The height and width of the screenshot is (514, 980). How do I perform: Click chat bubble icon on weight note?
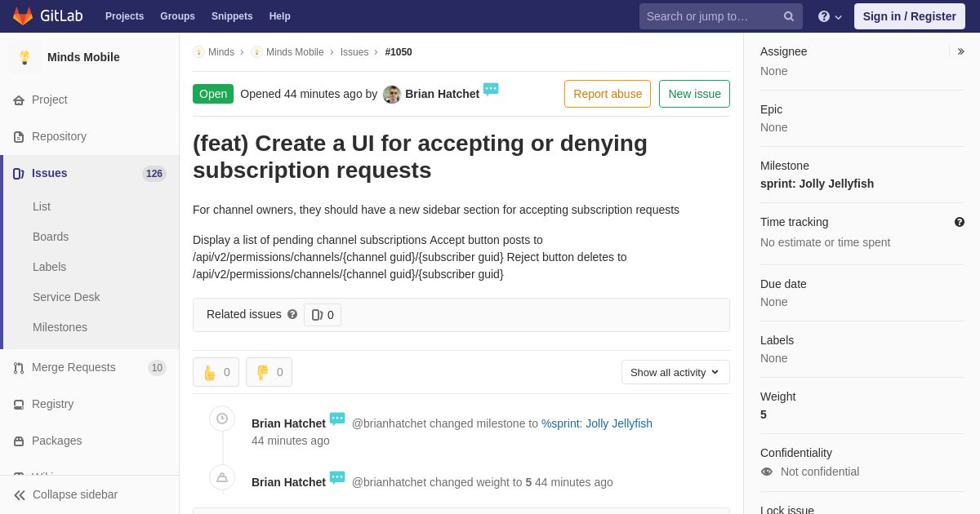[x=337, y=477]
